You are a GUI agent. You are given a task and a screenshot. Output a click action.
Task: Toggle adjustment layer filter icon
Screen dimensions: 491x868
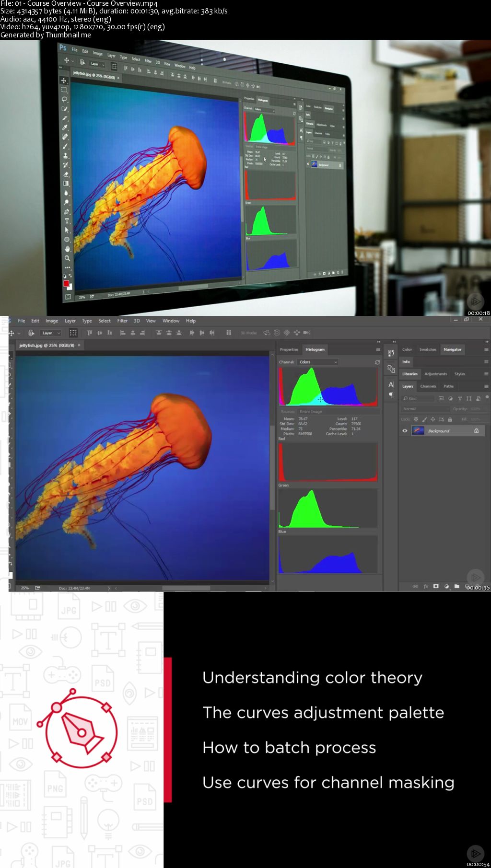[x=450, y=399]
